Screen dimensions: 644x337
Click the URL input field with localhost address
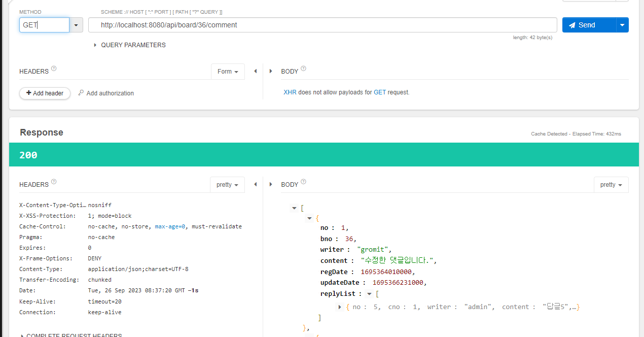(323, 25)
